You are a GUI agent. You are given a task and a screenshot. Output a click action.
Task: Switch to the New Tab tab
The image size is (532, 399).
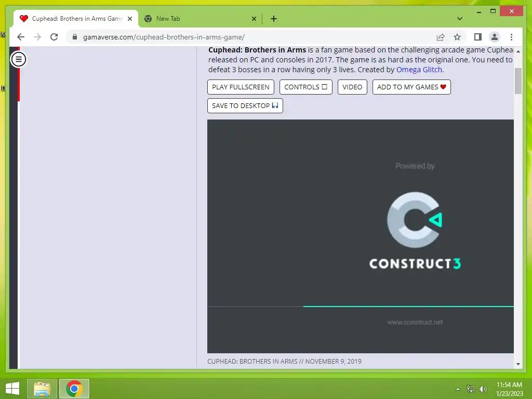click(200, 19)
